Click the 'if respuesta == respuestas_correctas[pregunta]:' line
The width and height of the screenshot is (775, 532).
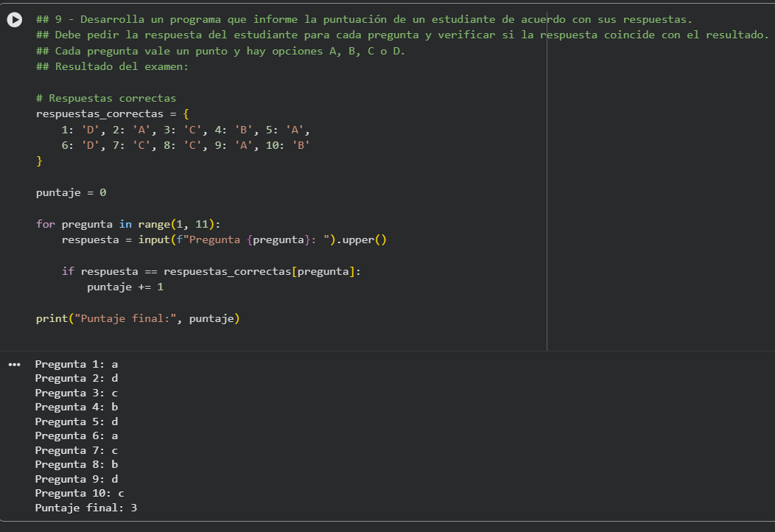[211, 272]
